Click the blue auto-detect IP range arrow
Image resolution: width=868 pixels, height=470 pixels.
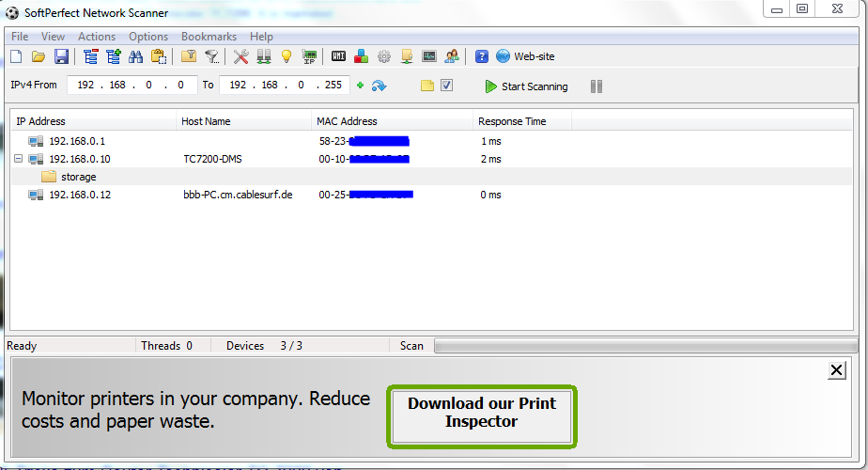[379, 86]
